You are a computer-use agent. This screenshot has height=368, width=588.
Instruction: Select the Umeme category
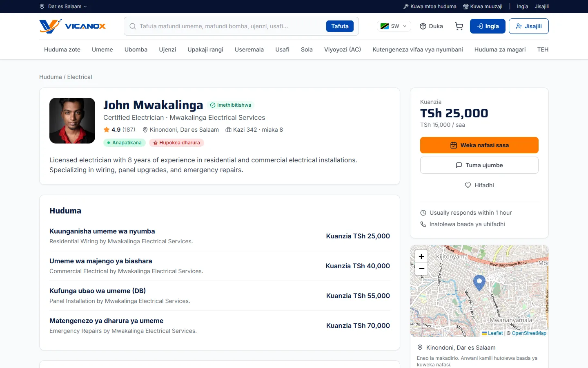[102, 49]
